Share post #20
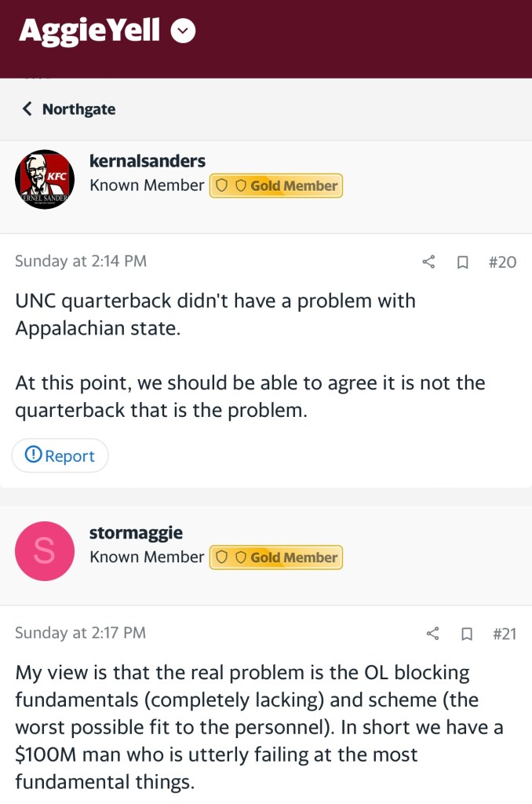The height and width of the screenshot is (804, 532). (x=428, y=262)
